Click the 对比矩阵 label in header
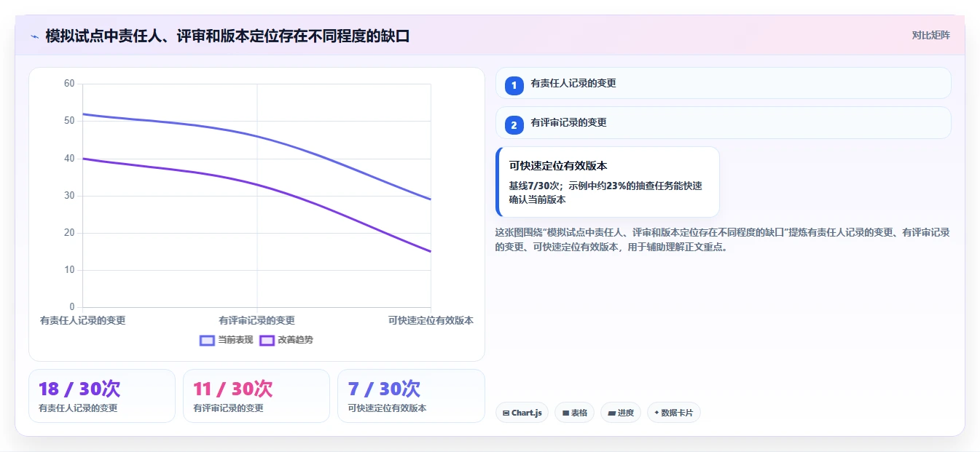This screenshot has width=980, height=452. [x=930, y=35]
